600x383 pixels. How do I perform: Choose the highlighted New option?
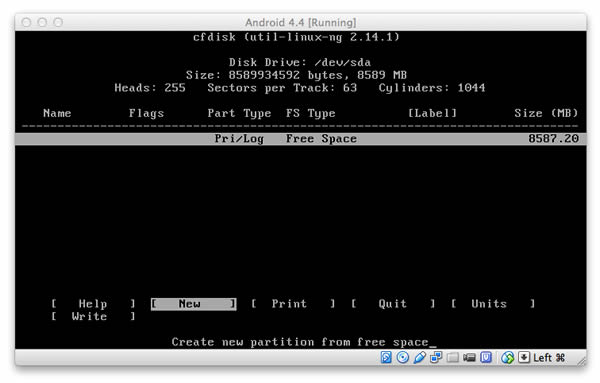tap(193, 304)
